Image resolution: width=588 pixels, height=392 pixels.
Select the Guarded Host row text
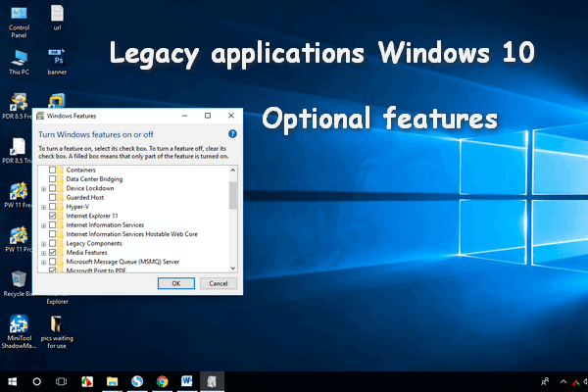tap(85, 197)
